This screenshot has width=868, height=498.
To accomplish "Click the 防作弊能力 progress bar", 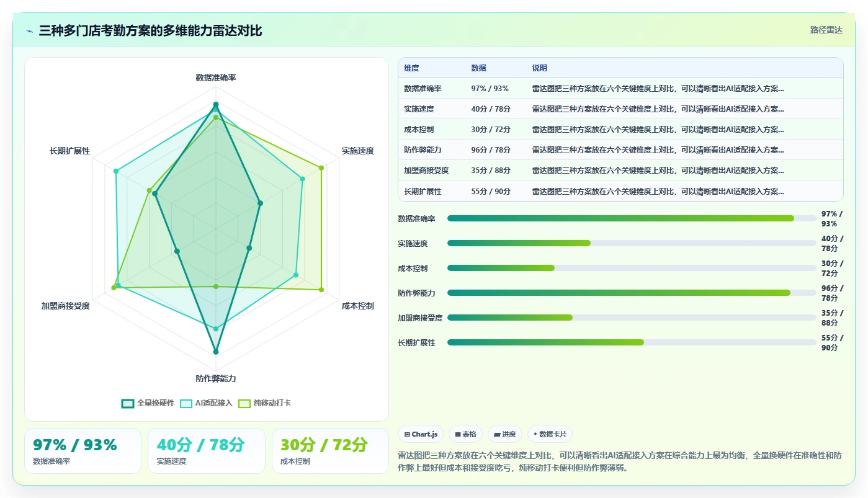I will coord(632,293).
